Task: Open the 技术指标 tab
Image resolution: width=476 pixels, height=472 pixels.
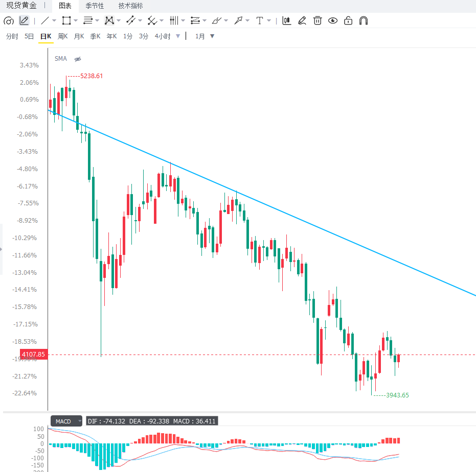Action: (130, 6)
